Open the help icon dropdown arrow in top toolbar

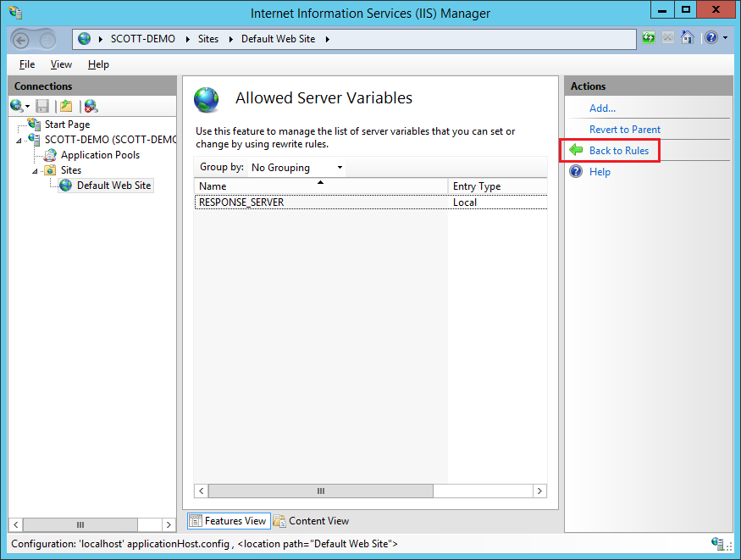[726, 38]
